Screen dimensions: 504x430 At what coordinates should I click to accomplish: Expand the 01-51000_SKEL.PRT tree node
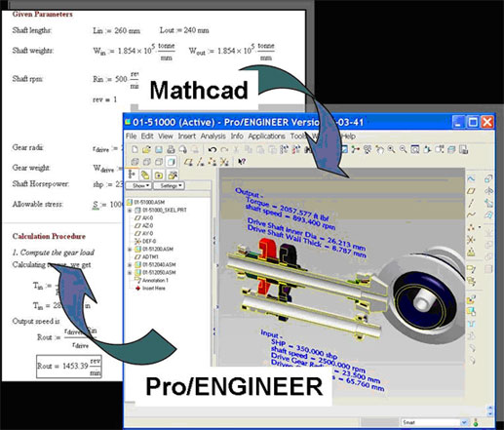click(x=130, y=211)
